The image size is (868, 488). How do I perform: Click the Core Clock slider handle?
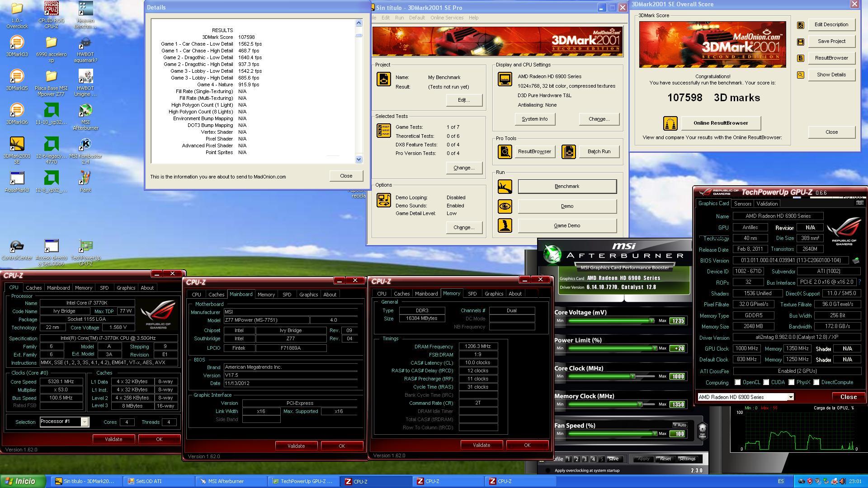pyautogui.click(x=633, y=376)
